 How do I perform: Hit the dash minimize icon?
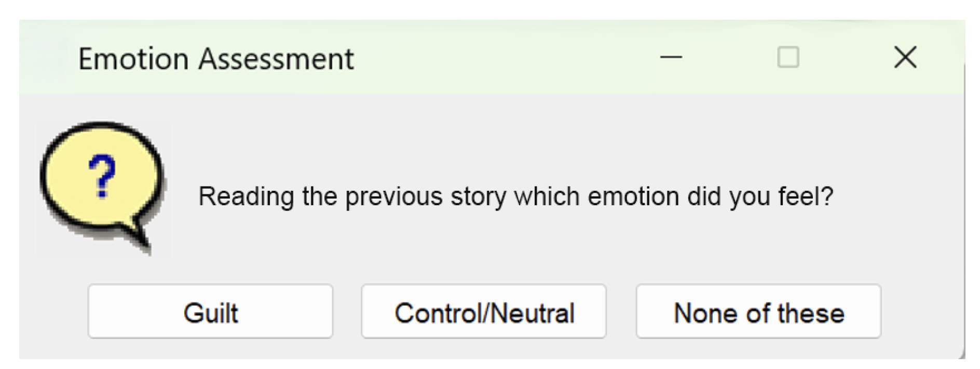tap(671, 57)
